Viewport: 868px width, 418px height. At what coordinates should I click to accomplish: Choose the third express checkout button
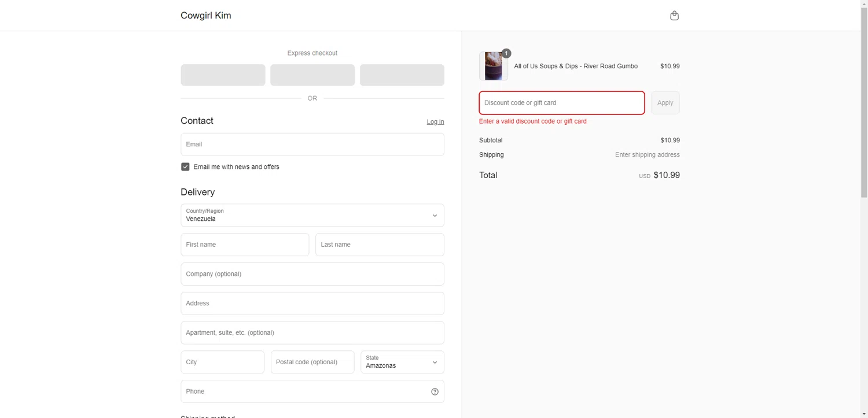tap(402, 75)
